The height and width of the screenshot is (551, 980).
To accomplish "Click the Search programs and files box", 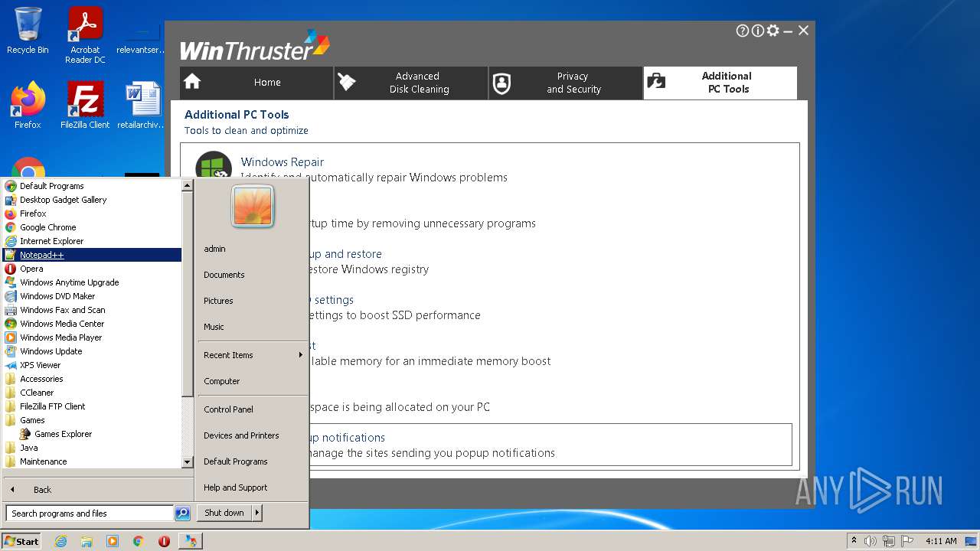I will [x=90, y=514].
